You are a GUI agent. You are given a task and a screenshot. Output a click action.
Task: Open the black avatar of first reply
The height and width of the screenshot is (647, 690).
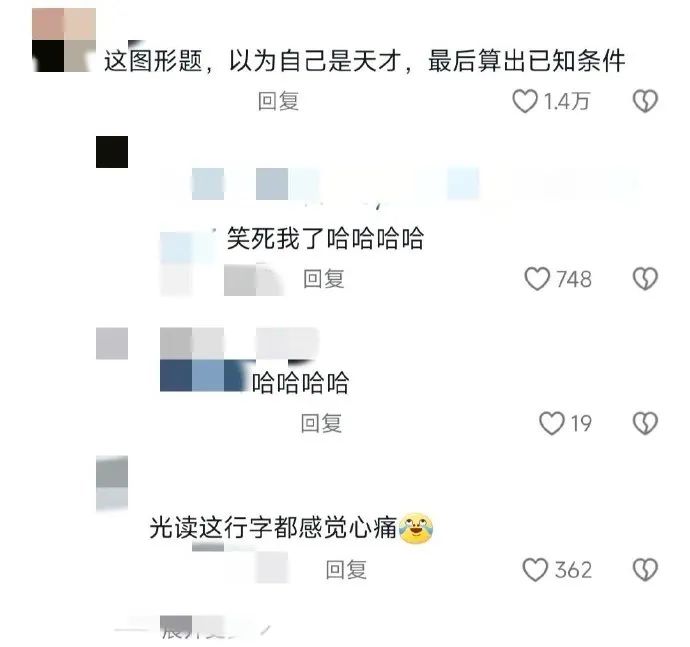(112, 152)
